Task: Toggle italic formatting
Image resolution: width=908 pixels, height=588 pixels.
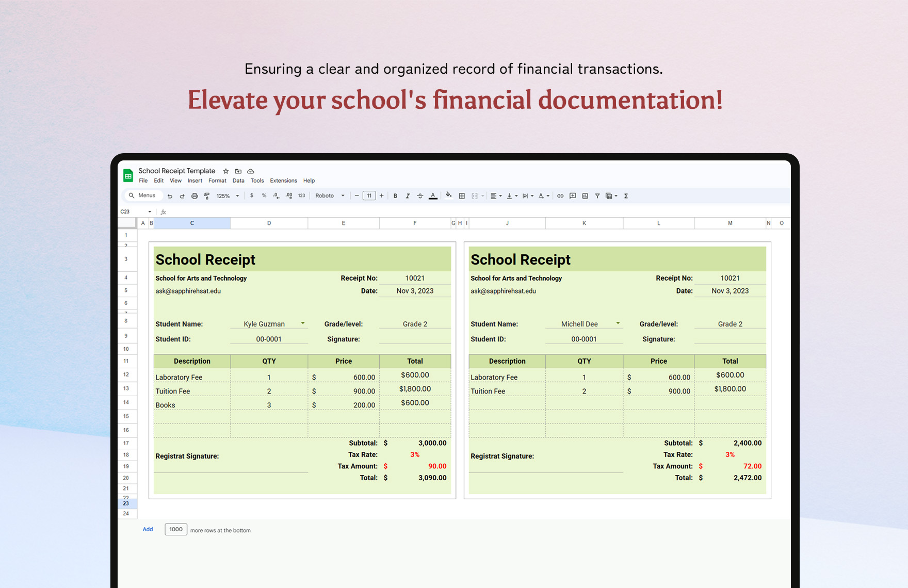Action: 408,195
